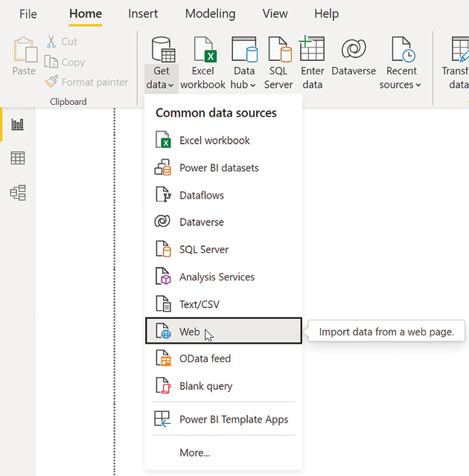Choose Dataflows from the data sources menu
The width and height of the screenshot is (469, 476).
click(x=223, y=195)
